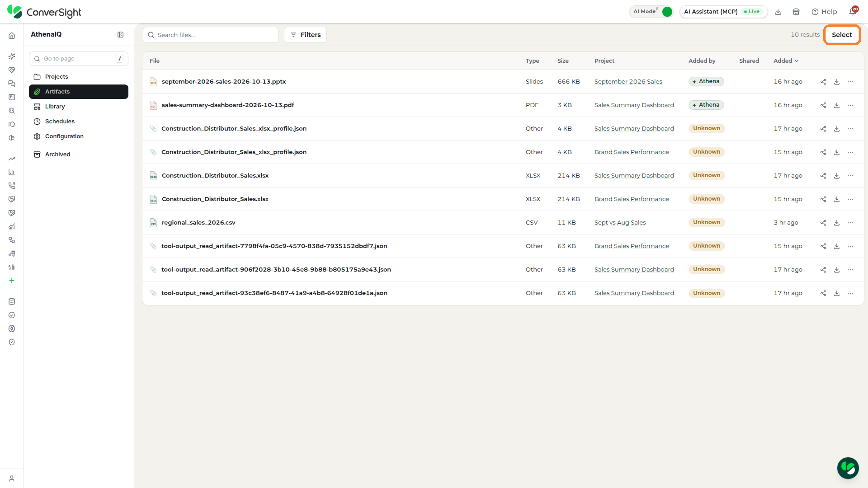868x488 pixels.
Task: Click the File column header
Action: tap(155, 61)
